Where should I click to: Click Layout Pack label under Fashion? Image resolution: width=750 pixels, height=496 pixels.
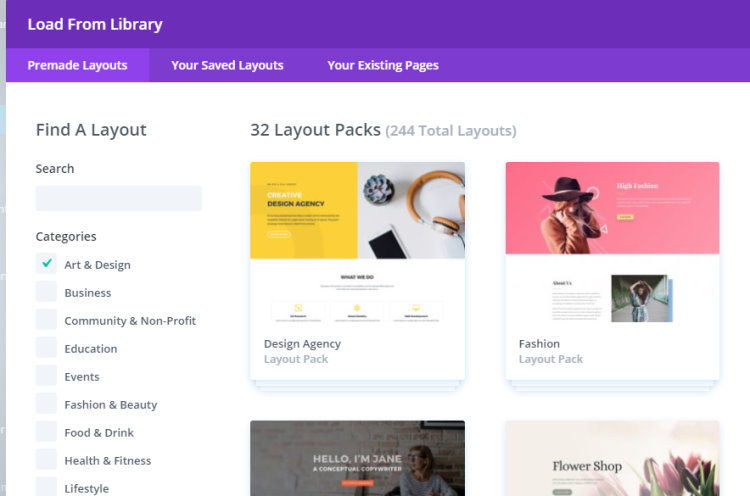click(551, 359)
